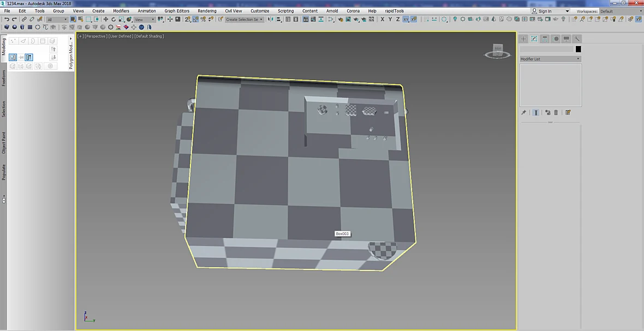Open the Corona menu

pyautogui.click(x=353, y=11)
